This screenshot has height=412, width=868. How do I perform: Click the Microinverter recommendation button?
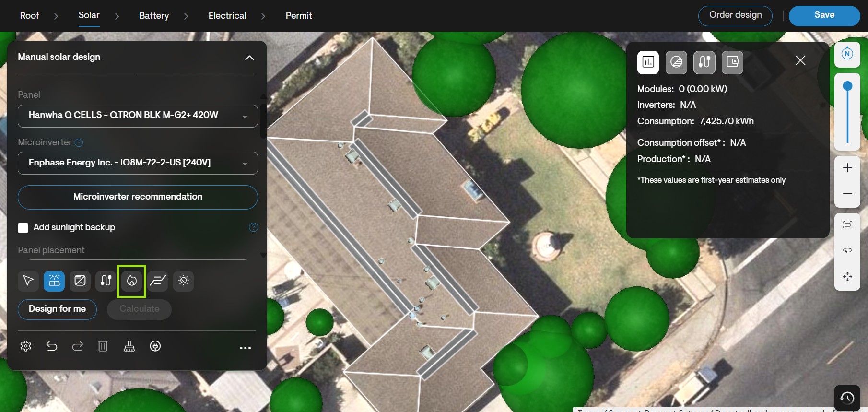pyautogui.click(x=138, y=197)
